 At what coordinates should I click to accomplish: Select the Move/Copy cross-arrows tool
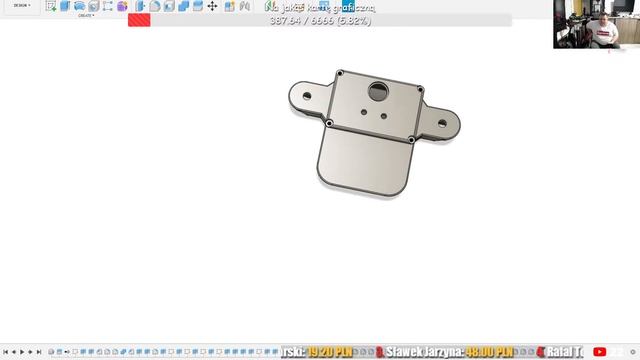(x=212, y=6)
